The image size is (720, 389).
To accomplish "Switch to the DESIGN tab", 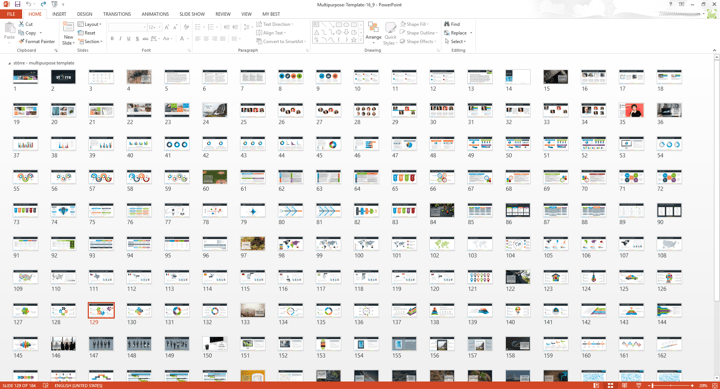I will tap(84, 14).
